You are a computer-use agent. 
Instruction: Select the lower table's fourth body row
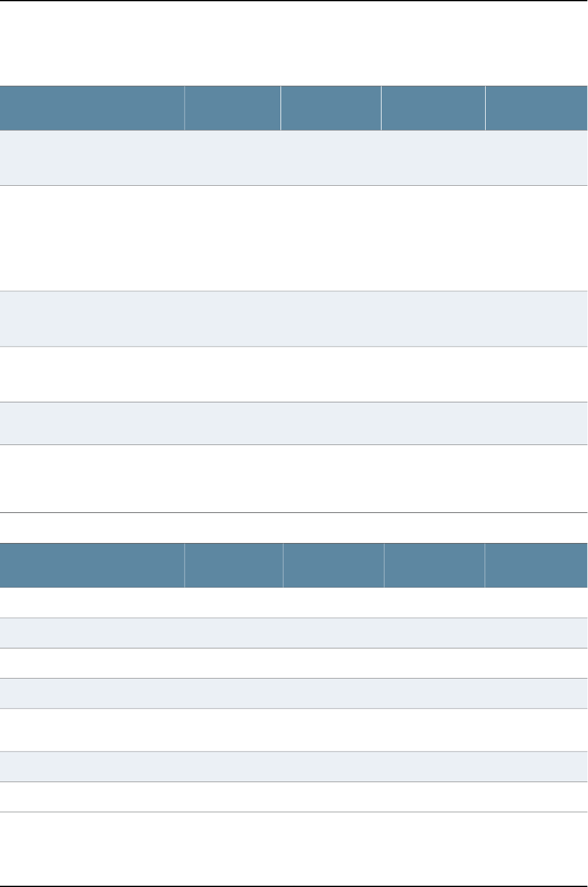coord(294,693)
